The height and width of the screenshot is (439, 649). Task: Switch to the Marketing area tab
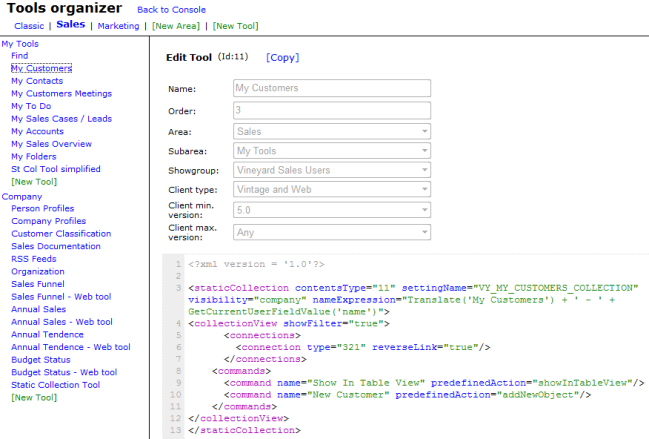pos(118,26)
